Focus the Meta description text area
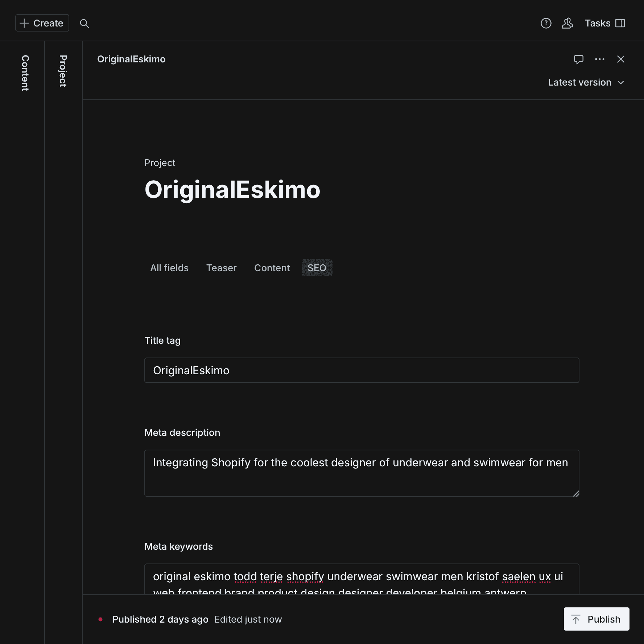644x644 pixels. (x=362, y=473)
